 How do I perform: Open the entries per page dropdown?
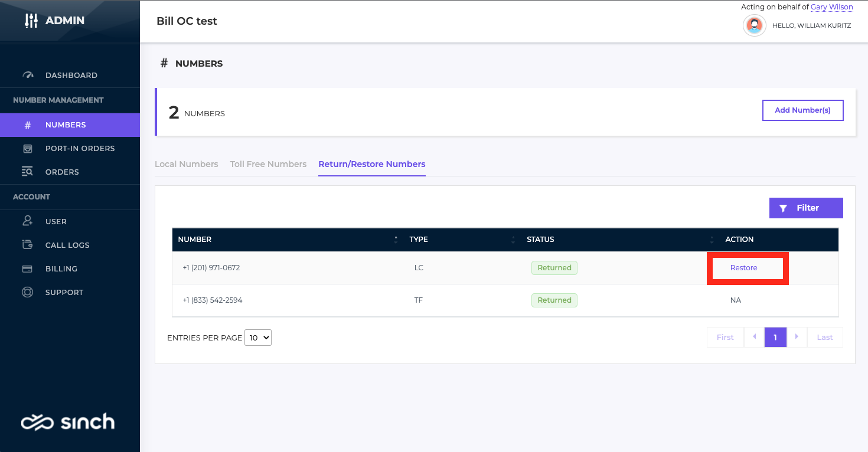click(x=258, y=338)
